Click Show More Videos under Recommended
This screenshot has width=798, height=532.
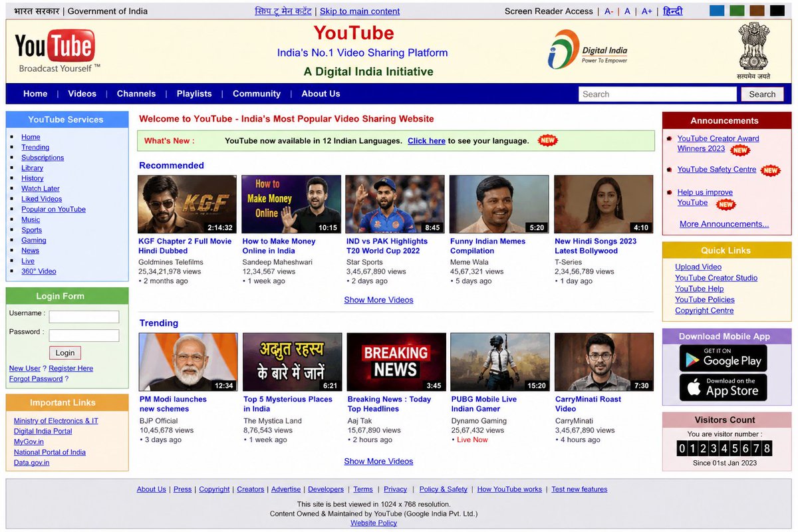coord(378,300)
